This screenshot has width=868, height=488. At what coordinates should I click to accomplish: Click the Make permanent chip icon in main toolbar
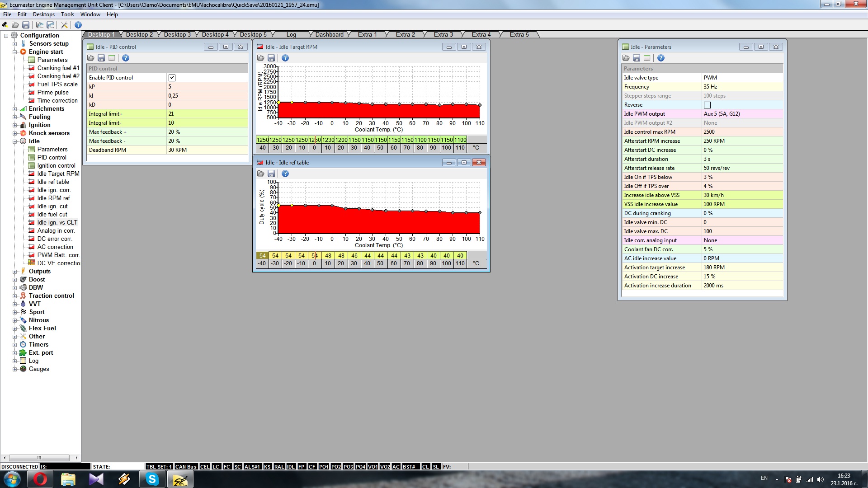pos(5,25)
